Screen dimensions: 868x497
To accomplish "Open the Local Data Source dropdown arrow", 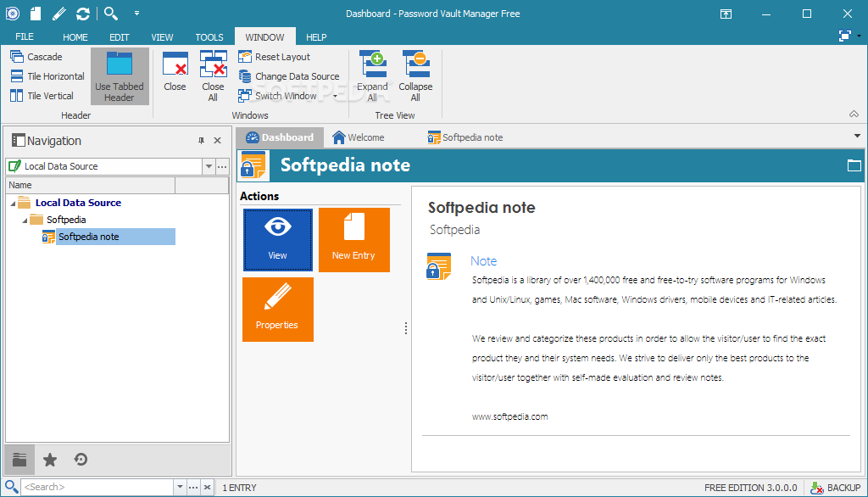I will click(x=209, y=166).
